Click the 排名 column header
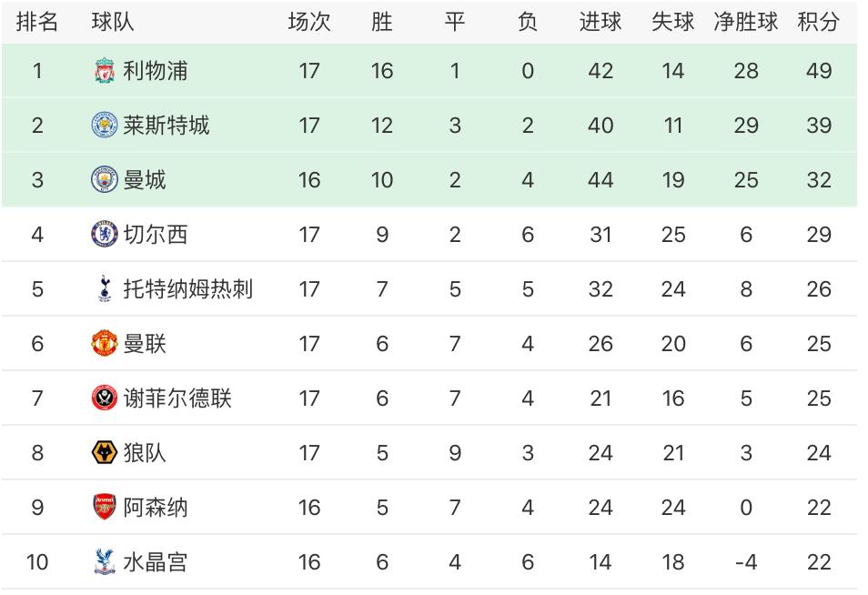This screenshot has width=868, height=595. pos(37,22)
